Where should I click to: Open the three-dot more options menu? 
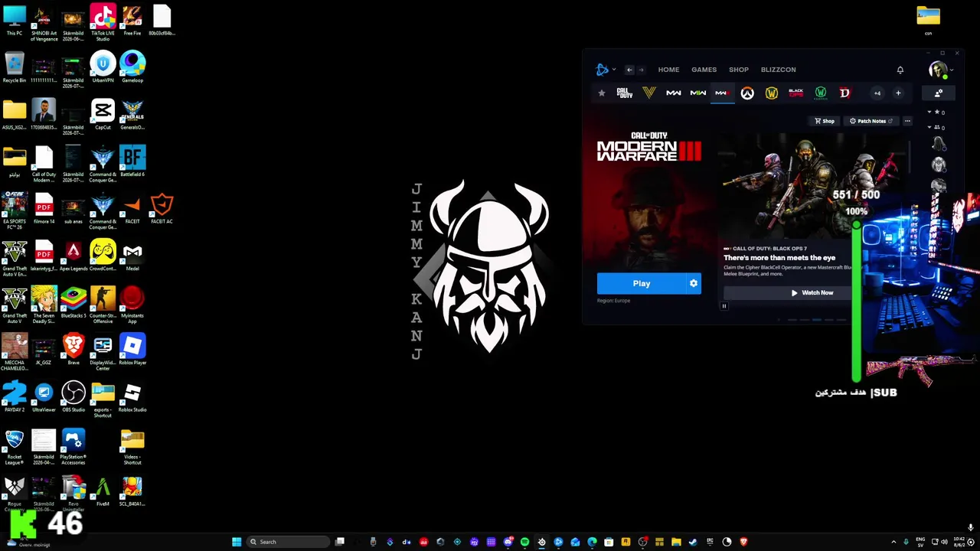907,121
